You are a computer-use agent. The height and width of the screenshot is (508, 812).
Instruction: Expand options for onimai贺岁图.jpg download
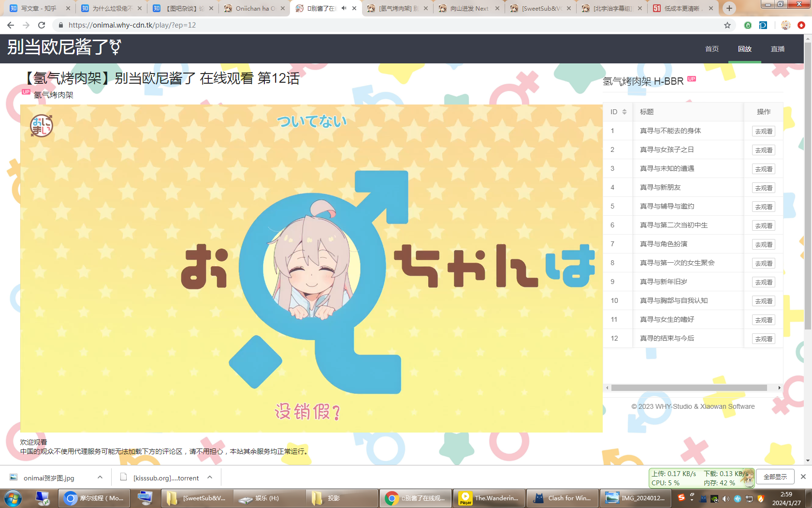[100, 478]
